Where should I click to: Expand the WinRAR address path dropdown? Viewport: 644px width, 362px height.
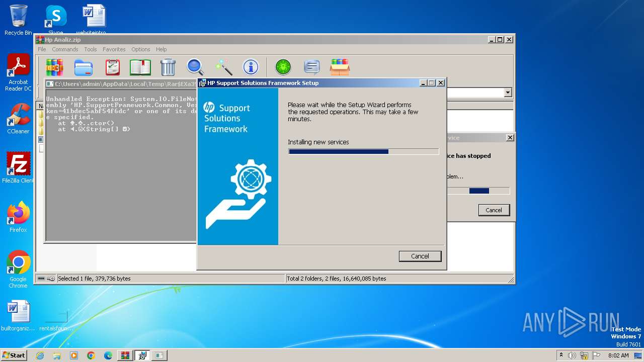pos(508,93)
